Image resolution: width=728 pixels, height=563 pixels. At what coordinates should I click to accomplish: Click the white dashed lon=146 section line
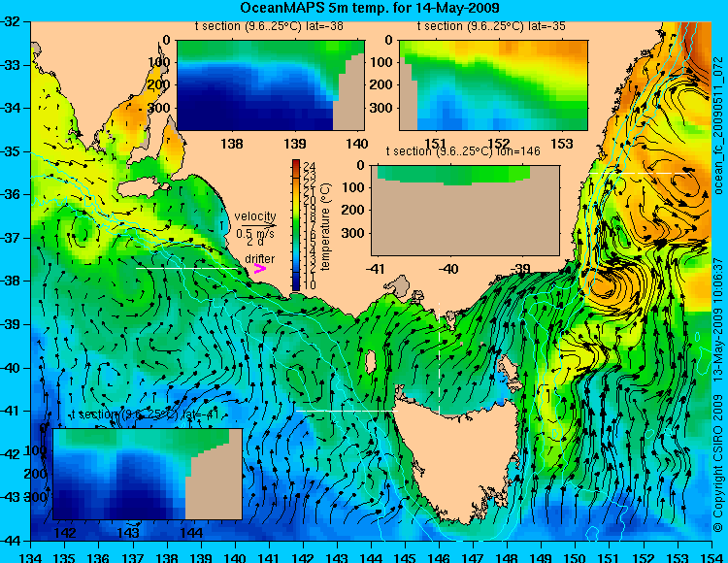coord(439,358)
